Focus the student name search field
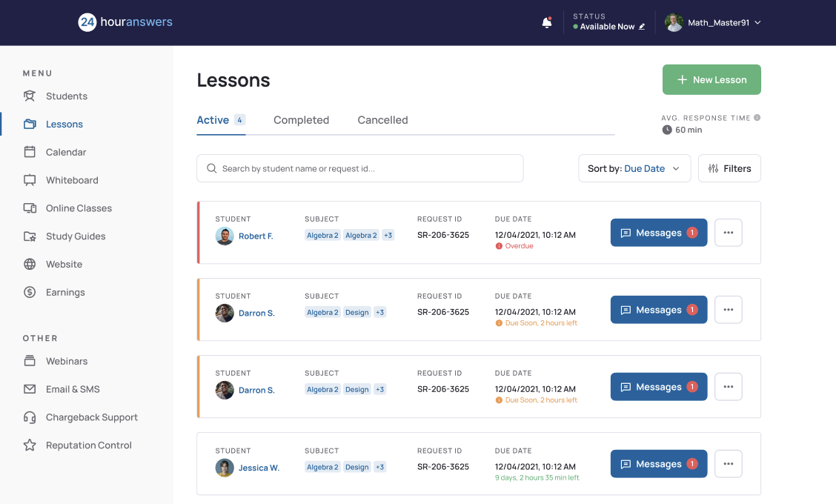The height and width of the screenshot is (504, 836). click(360, 168)
